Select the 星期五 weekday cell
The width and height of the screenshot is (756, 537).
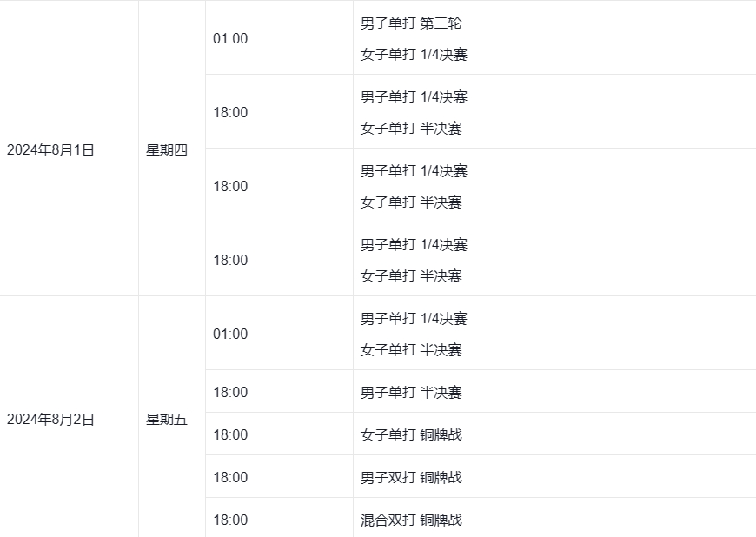[166, 419]
